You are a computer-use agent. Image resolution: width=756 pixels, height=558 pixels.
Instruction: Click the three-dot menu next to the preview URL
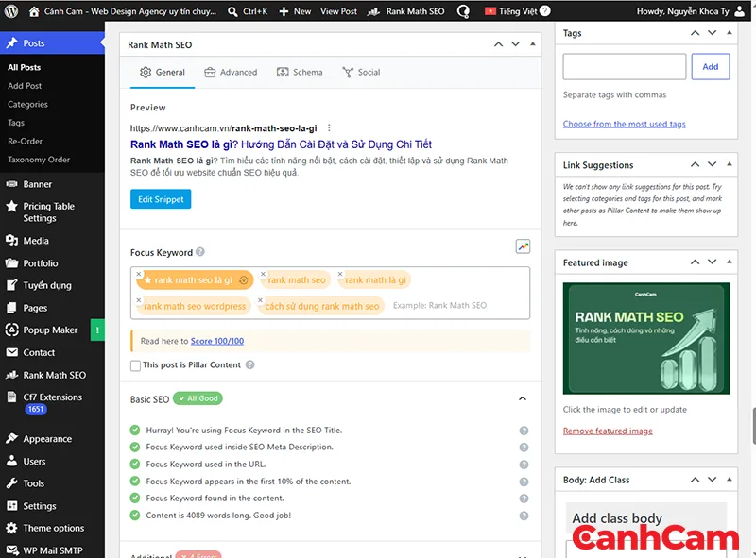click(329, 128)
